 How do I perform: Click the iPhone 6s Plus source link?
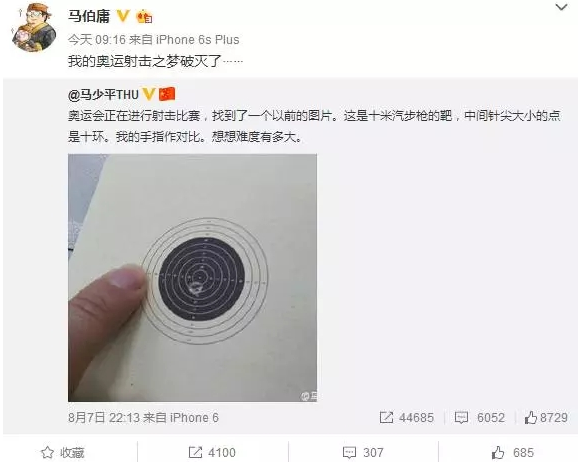tap(197, 39)
